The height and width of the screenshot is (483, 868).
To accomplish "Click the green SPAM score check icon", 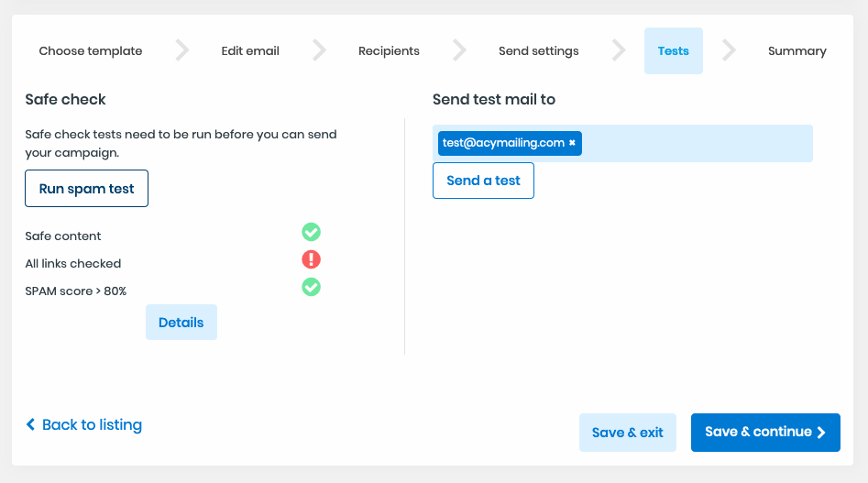I will pyautogui.click(x=312, y=288).
